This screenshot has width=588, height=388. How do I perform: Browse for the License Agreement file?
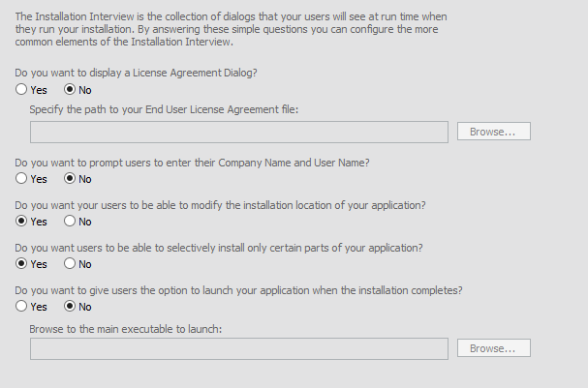494,132
